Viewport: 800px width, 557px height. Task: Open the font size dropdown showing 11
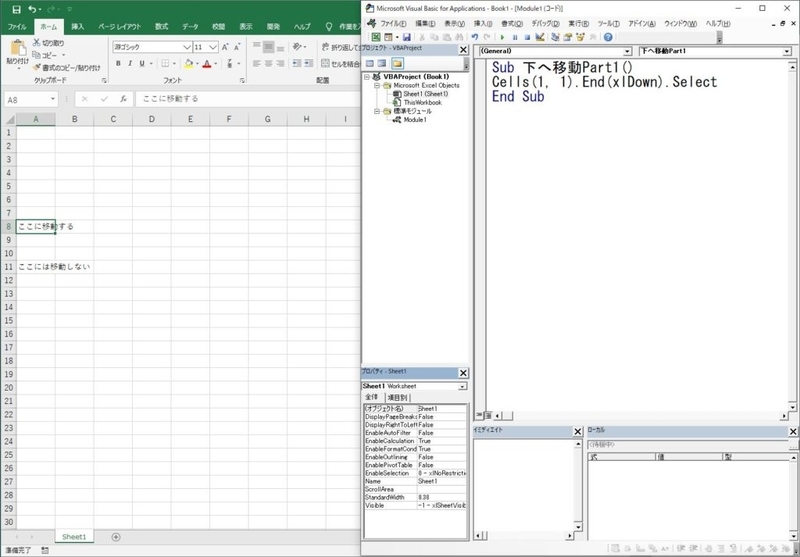pos(213,47)
